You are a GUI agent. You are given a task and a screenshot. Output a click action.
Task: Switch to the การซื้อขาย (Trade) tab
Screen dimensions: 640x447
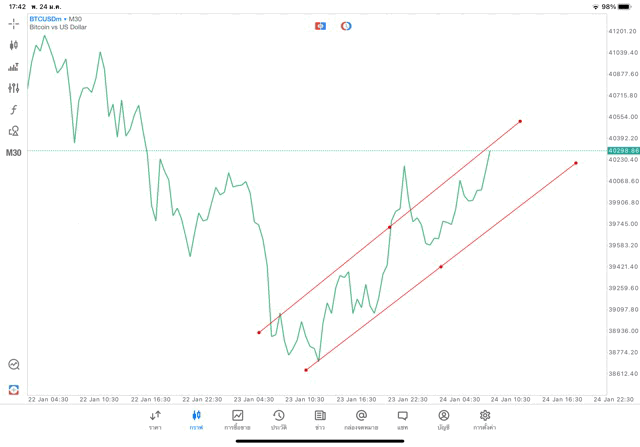point(237,419)
